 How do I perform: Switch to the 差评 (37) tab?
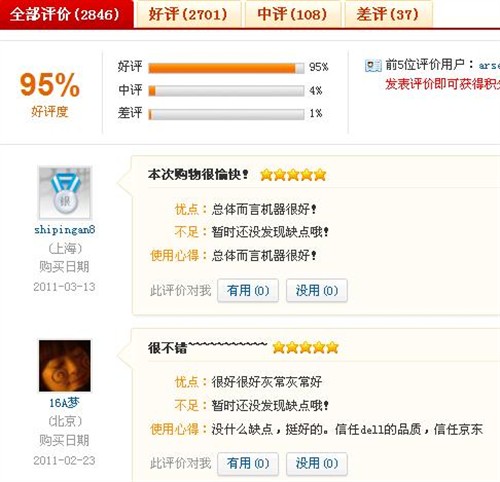[388, 14]
